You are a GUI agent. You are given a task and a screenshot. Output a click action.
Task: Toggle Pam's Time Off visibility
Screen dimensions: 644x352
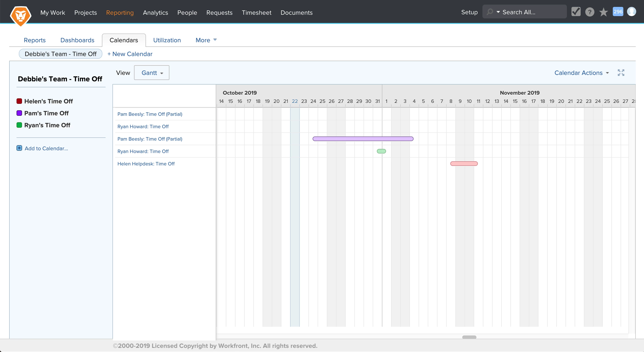[x=19, y=113]
